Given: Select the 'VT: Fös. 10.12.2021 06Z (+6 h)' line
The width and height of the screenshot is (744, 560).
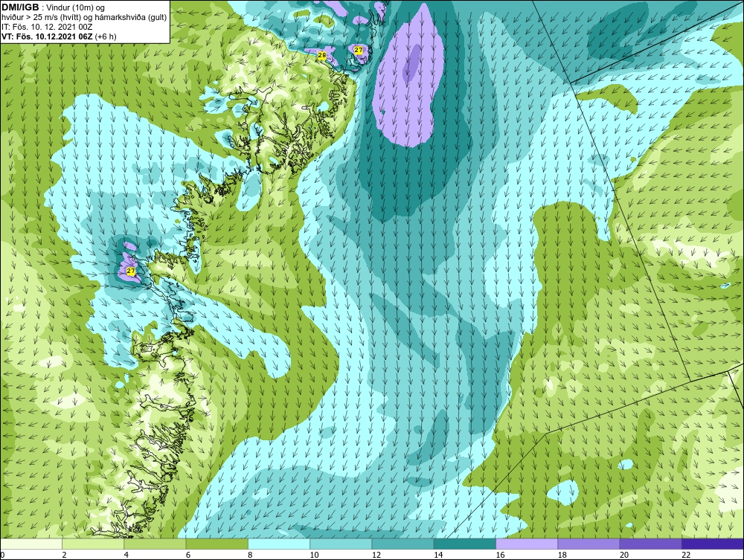Looking at the screenshot, I should pyautogui.click(x=59, y=36).
